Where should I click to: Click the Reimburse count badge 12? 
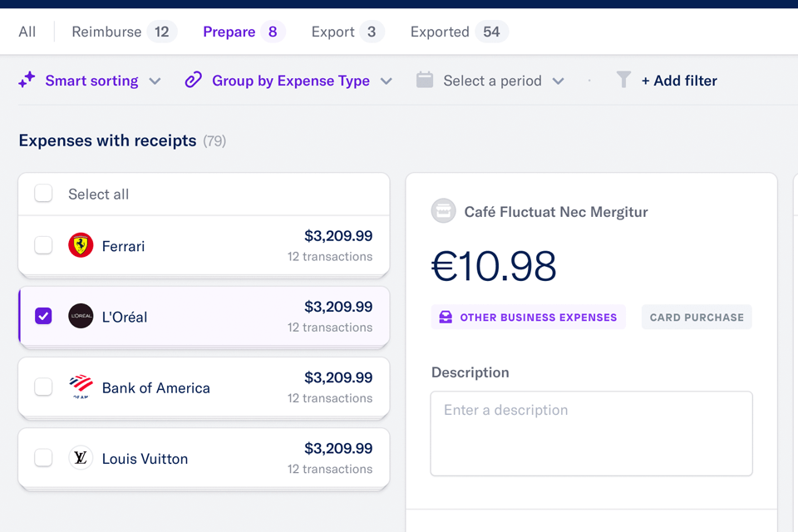click(x=162, y=32)
